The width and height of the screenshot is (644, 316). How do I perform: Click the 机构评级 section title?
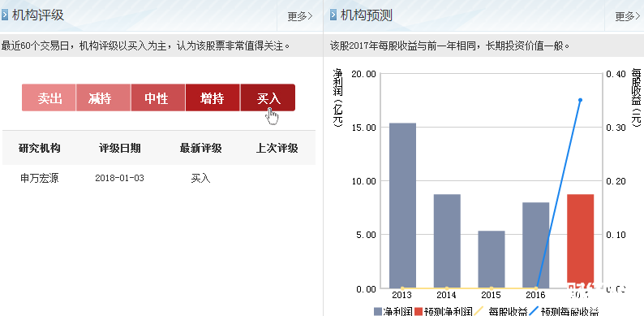38,15
